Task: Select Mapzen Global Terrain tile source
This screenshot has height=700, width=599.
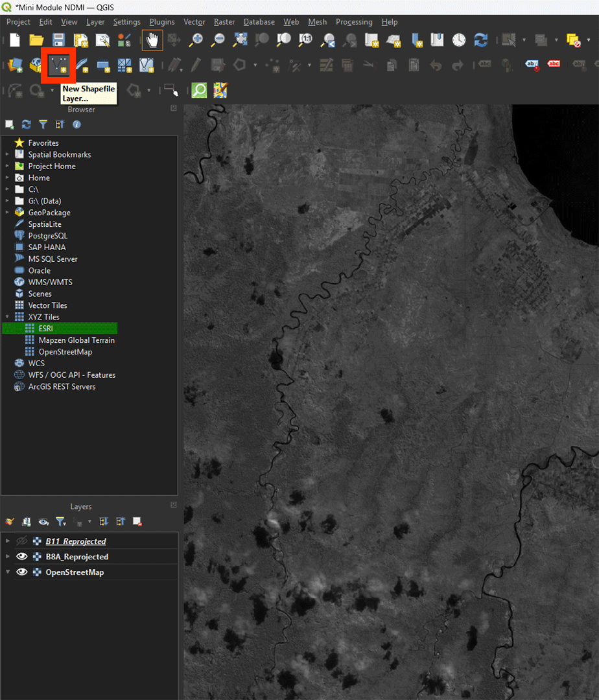Action: (76, 340)
